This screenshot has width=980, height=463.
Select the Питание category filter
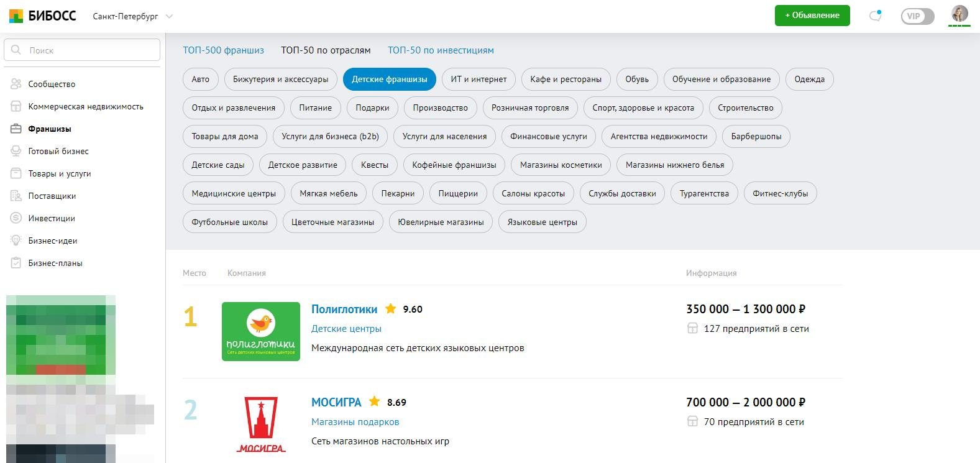[316, 108]
